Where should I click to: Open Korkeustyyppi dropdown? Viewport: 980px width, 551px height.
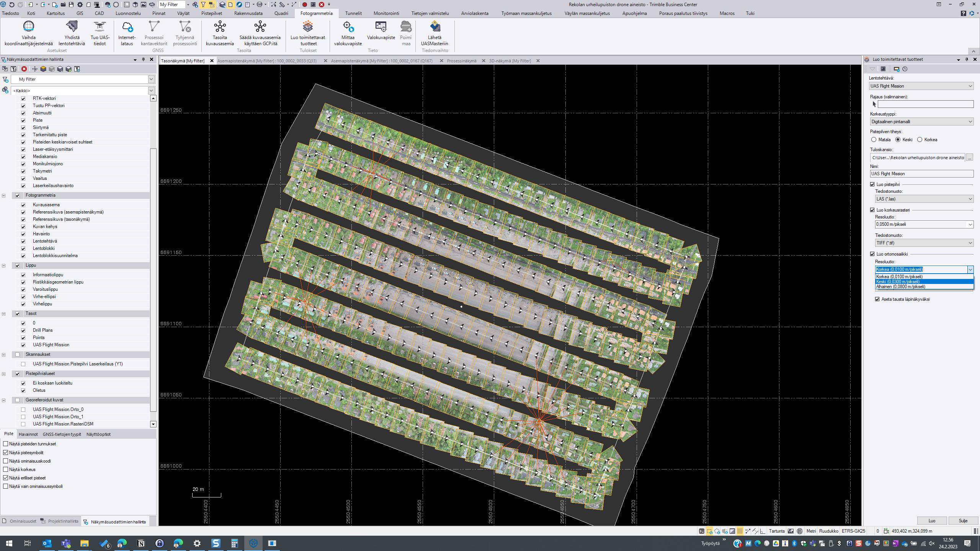click(x=922, y=122)
